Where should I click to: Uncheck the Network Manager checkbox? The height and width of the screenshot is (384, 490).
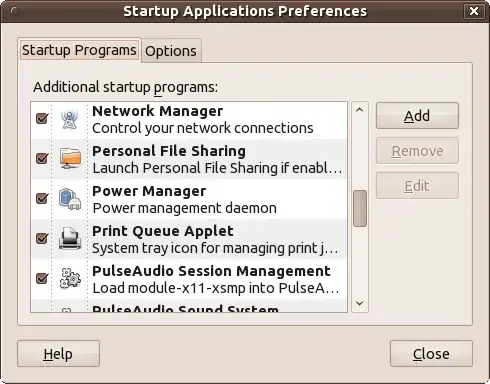point(42,118)
